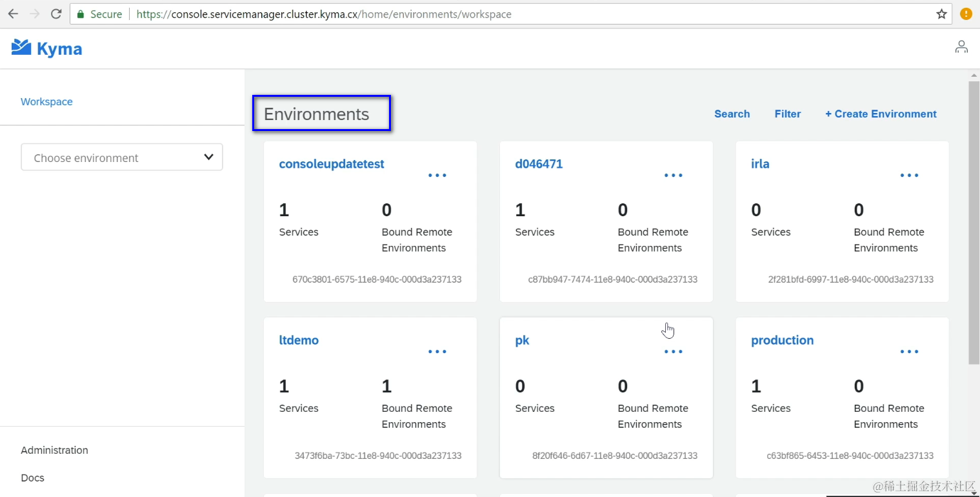Open more options for consoleupdatetest
This screenshot has height=497, width=980.
[437, 176]
